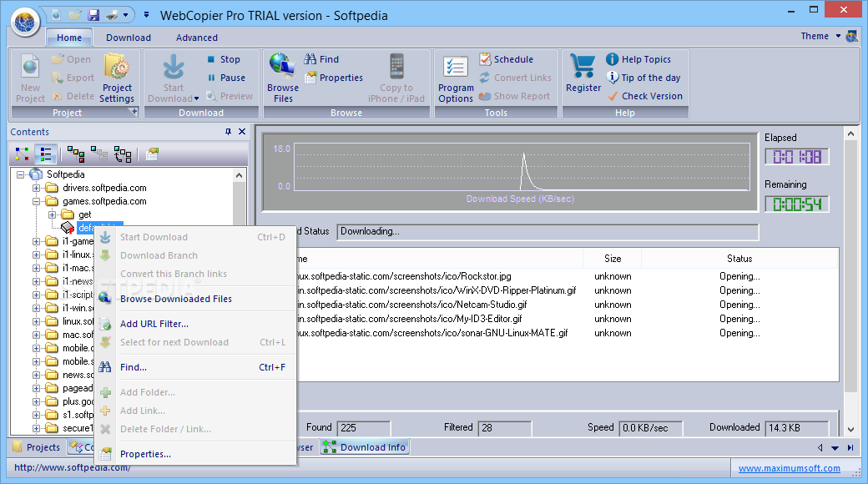The width and height of the screenshot is (868, 484).
Task: Click the Find binoculars in ribbon
Action: coord(310,58)
